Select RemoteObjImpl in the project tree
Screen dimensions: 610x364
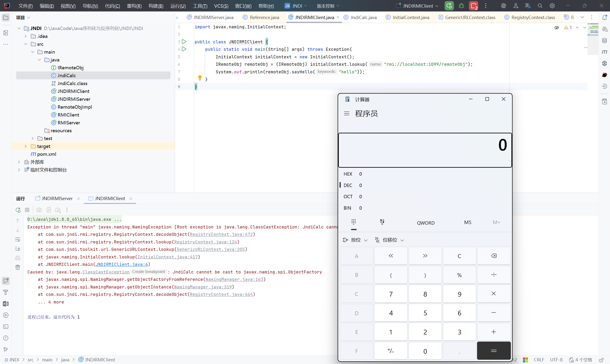click(75, 107)
